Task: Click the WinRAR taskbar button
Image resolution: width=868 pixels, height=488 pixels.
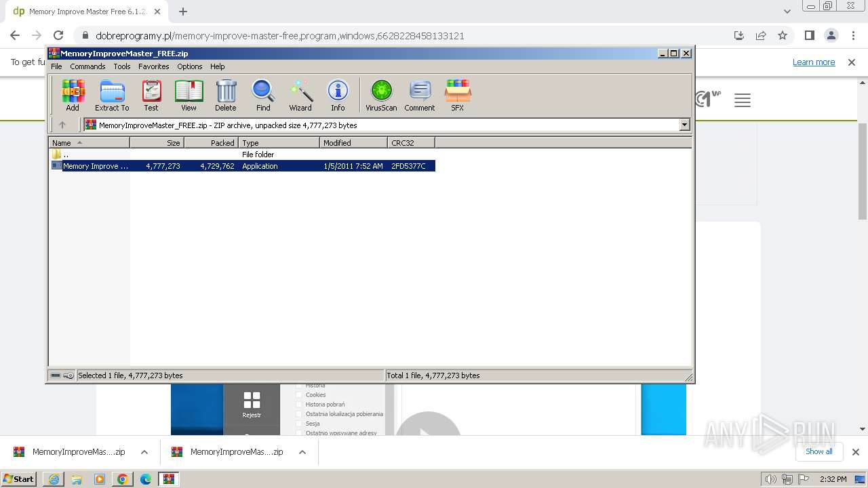Action: [169, 479]
